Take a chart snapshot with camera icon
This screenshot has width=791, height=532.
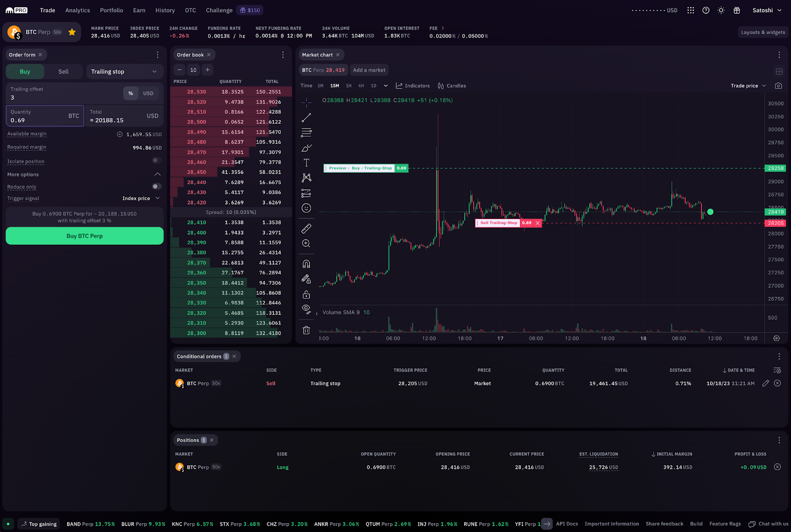[779, 86]
